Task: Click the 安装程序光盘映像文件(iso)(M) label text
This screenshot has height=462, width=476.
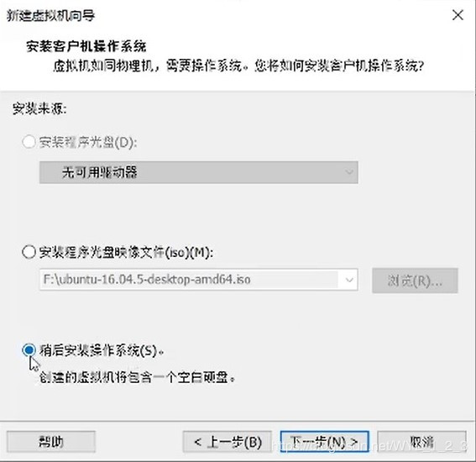Action: [x=126, y=252]
